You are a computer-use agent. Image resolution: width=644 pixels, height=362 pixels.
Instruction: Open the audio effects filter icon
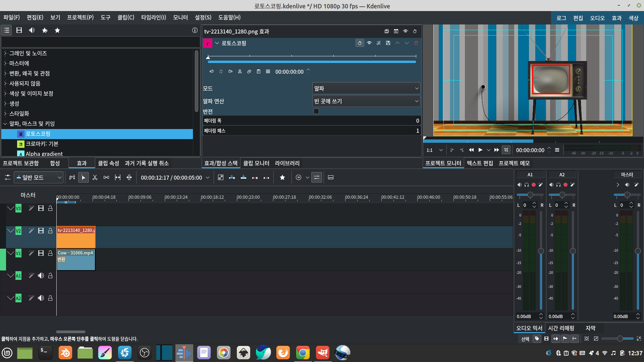pyautogui.click(x=32, y=30)
